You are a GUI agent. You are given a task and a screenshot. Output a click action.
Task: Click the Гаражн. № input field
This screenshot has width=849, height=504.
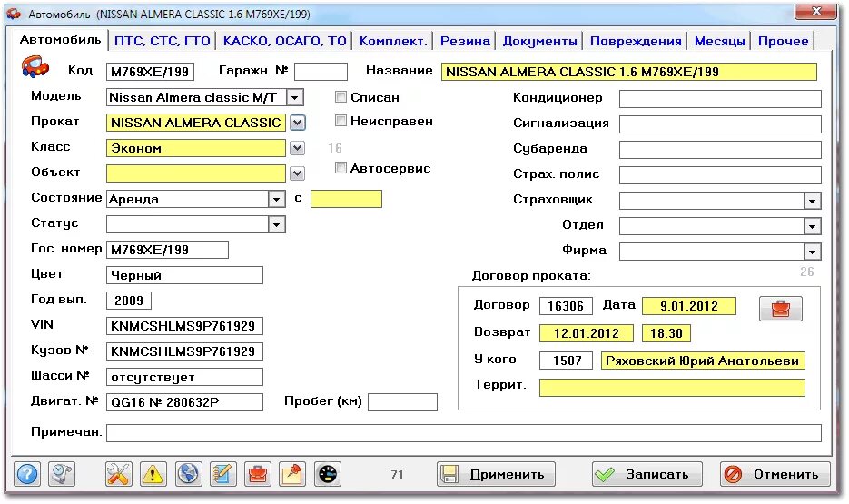click(321, 72)
